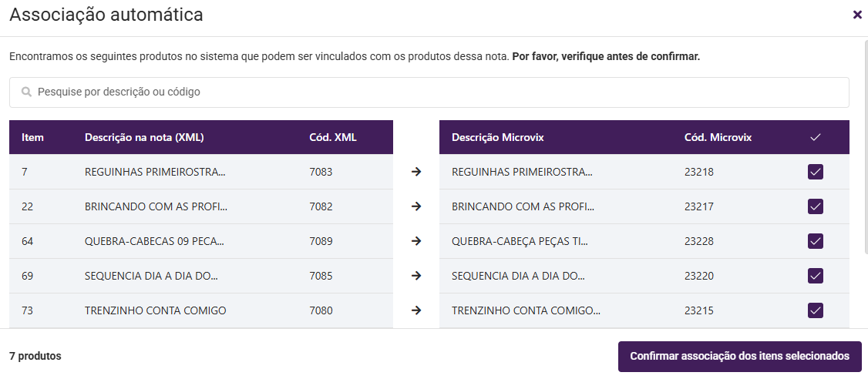Close the Associação automática dialog
The image size is (868, 379).
click(857, 15)
